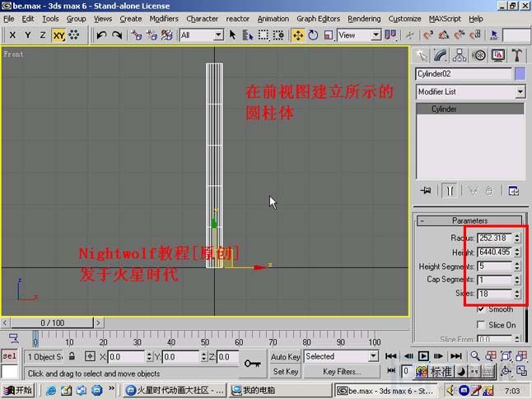532x399 pixels.
Task: Go to Start of animation
Action: [x=390, y=356]
